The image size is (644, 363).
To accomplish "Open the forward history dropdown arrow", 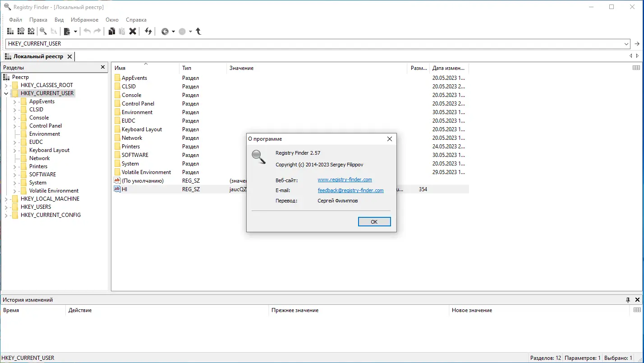I will 190,32.
